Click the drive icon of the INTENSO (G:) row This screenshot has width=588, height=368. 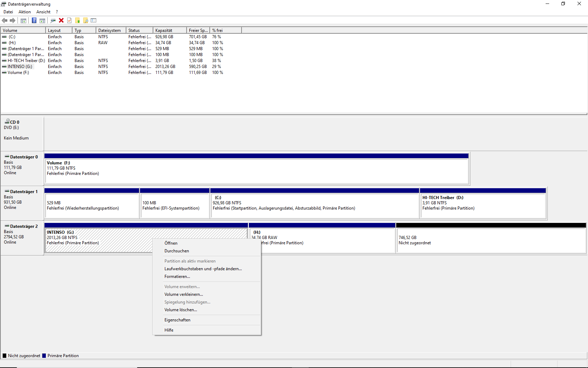point(4,67)
